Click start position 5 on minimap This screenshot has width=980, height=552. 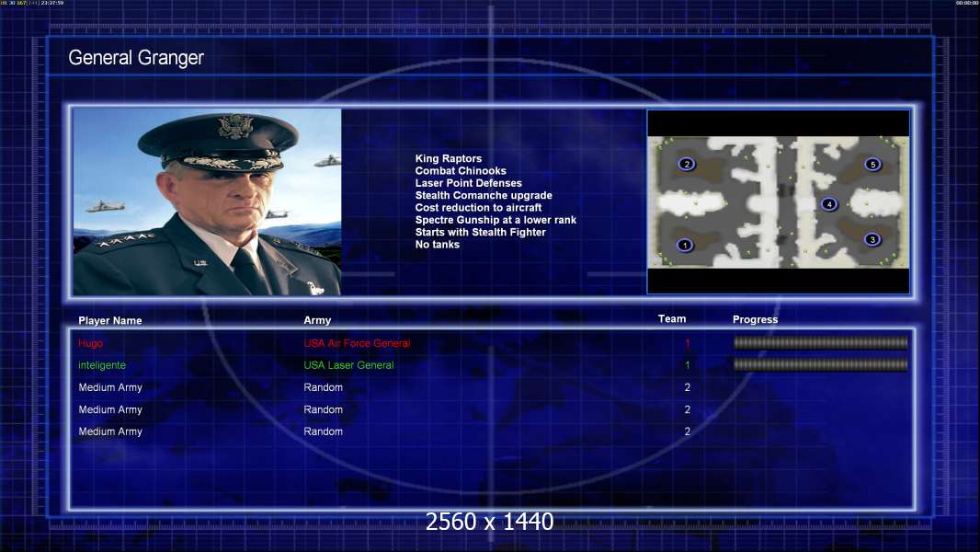(872, 165)
